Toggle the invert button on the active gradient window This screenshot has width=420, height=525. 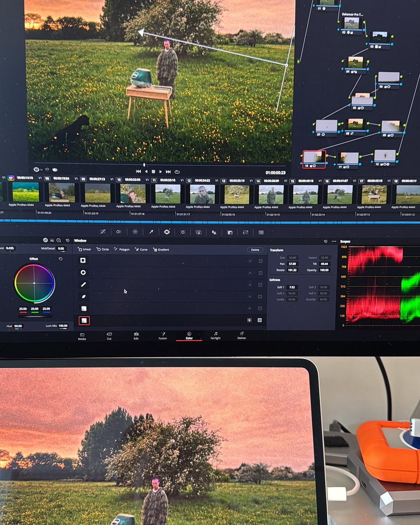click(249, 320)
